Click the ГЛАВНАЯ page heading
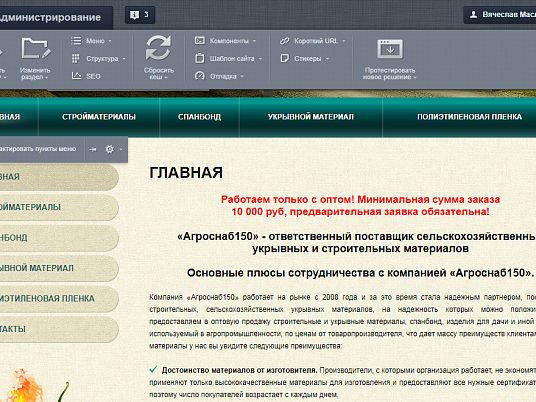The width and height of the screenshot is (536, 402). click(186, 173)
